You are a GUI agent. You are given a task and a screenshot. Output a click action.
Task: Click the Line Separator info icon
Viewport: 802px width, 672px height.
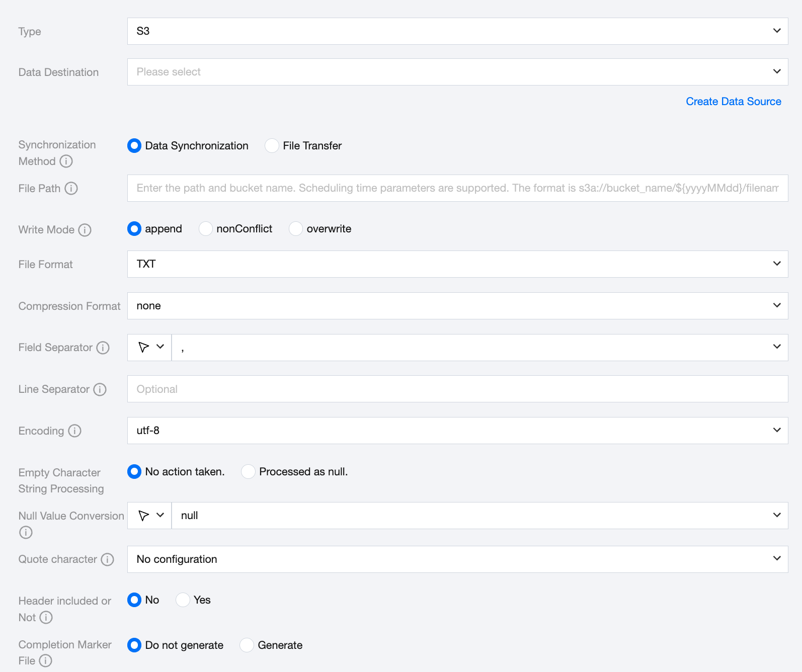tap(100, 389)
